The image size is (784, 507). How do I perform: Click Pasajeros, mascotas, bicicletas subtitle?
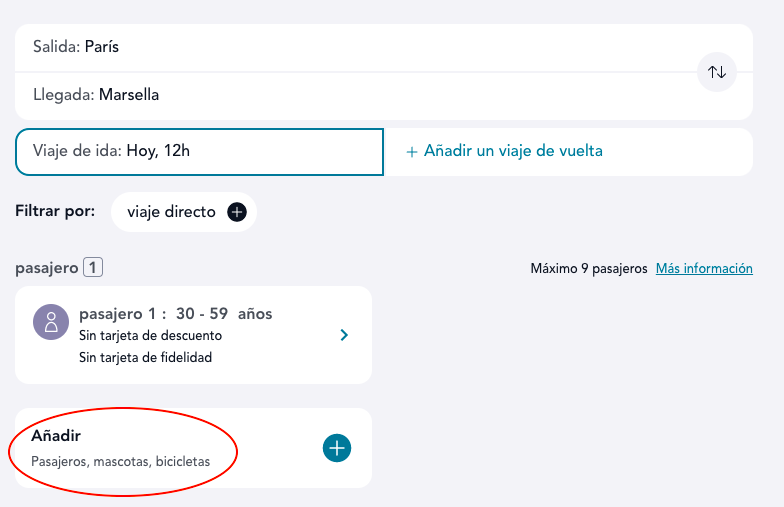pos(120,462)
